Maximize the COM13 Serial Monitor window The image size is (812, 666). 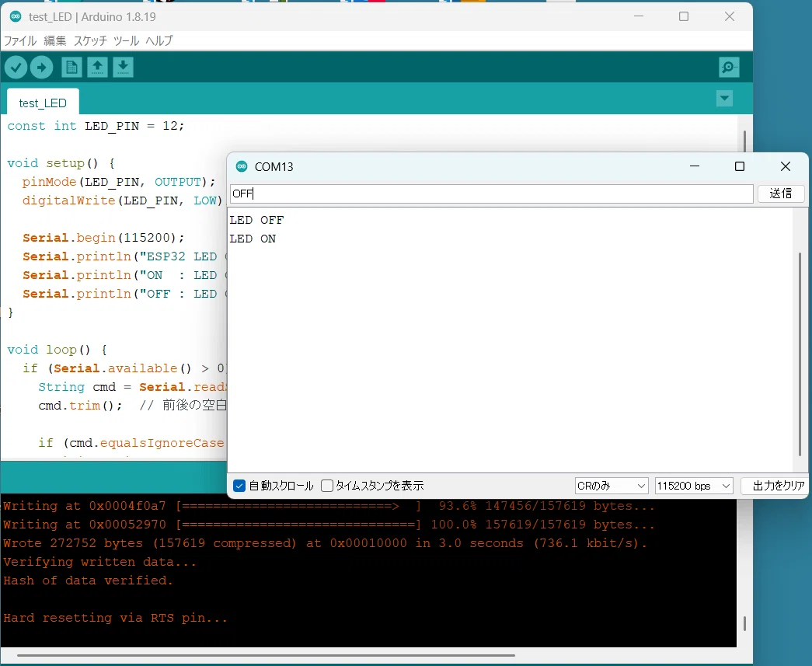(x=740, y=166)
